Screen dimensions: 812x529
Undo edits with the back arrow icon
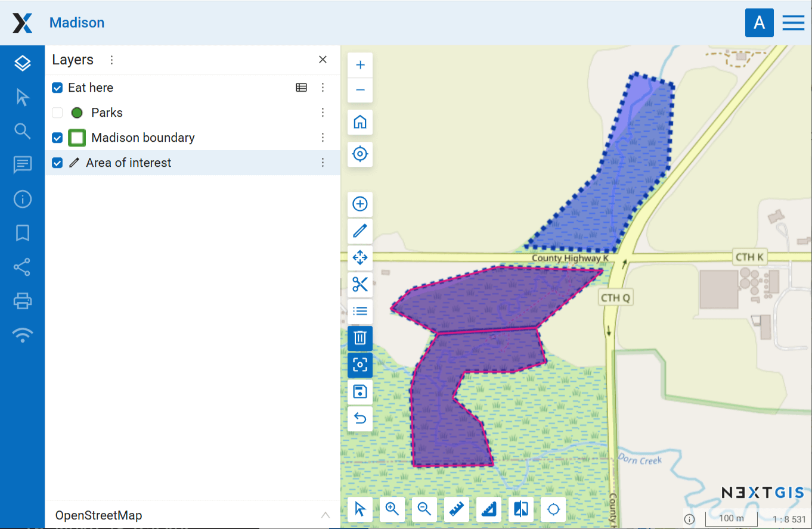click(360, 418)
